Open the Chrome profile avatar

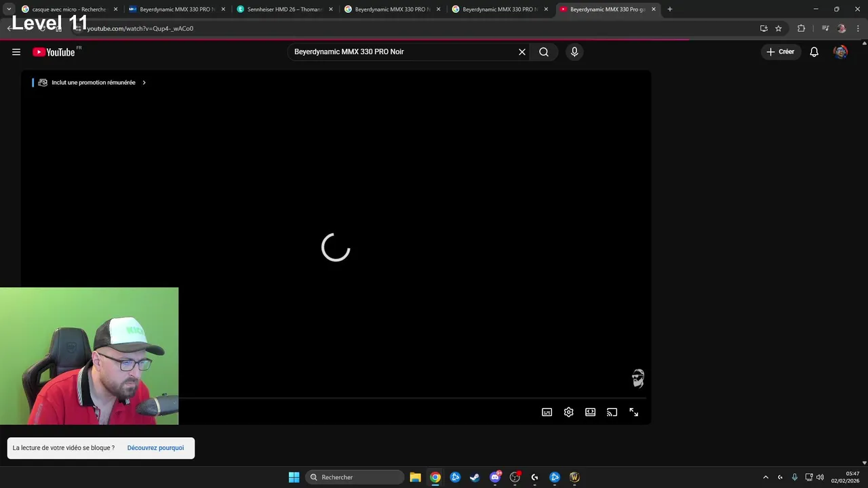[842, 28]
